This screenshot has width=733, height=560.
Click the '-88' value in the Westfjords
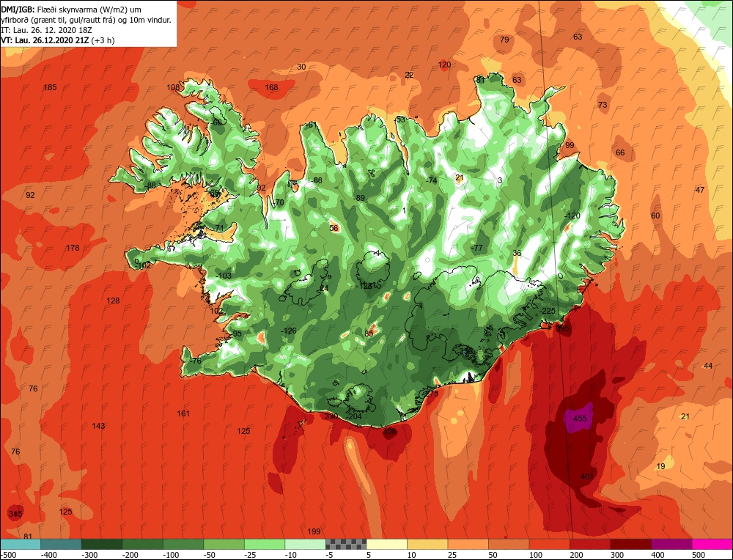click(150, 185)
